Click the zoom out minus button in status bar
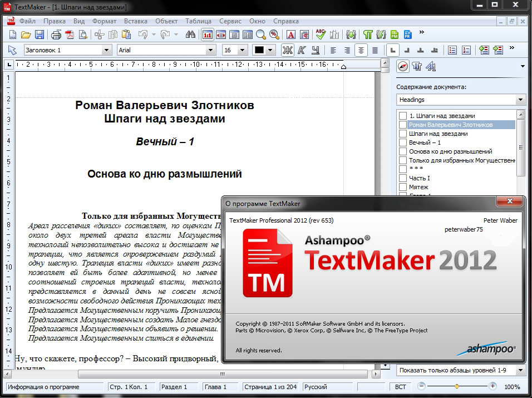This screenshot has width=532, height=398. [421, 386]
